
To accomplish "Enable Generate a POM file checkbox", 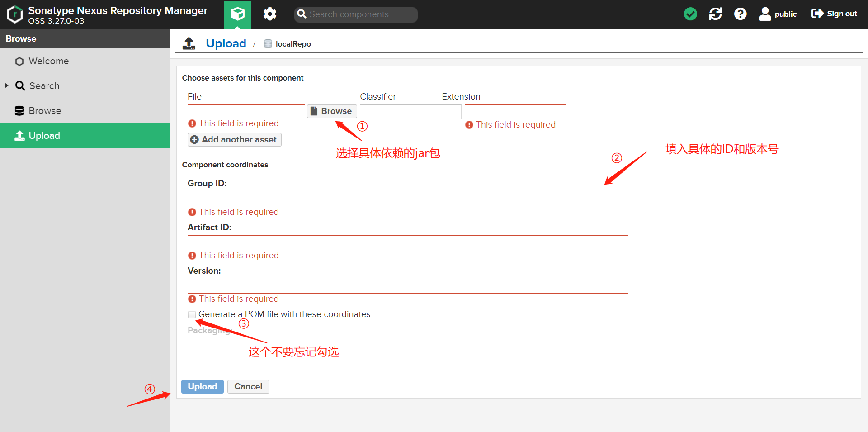I will click(x=192, y=314).
